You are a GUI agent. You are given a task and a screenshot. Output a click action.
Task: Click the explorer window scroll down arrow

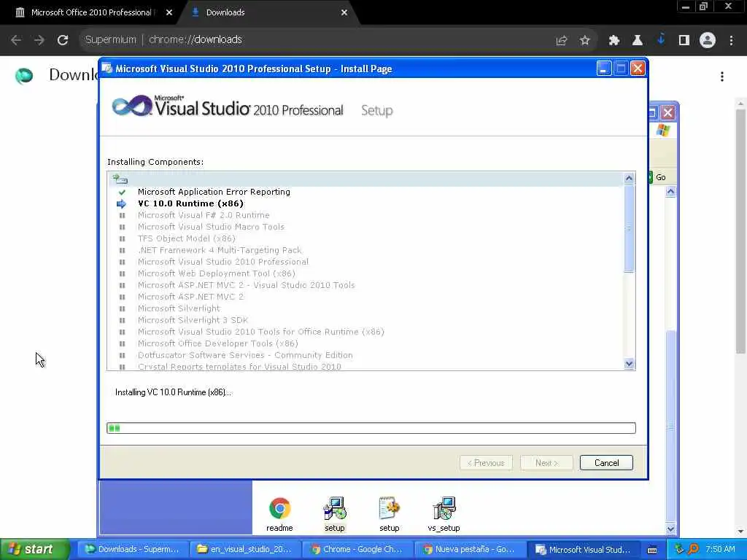(x=670, y=529)
